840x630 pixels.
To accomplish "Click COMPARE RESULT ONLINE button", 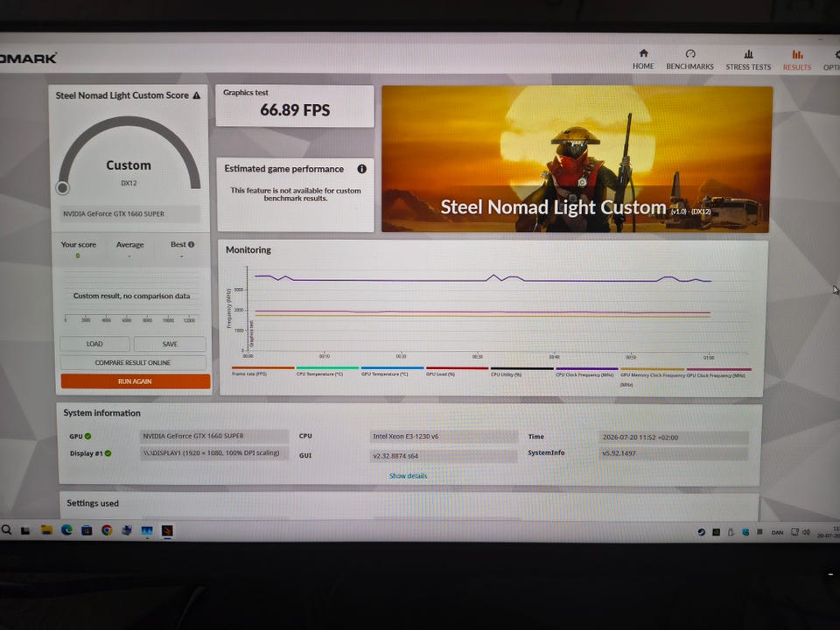I will [x=133, y=362].
